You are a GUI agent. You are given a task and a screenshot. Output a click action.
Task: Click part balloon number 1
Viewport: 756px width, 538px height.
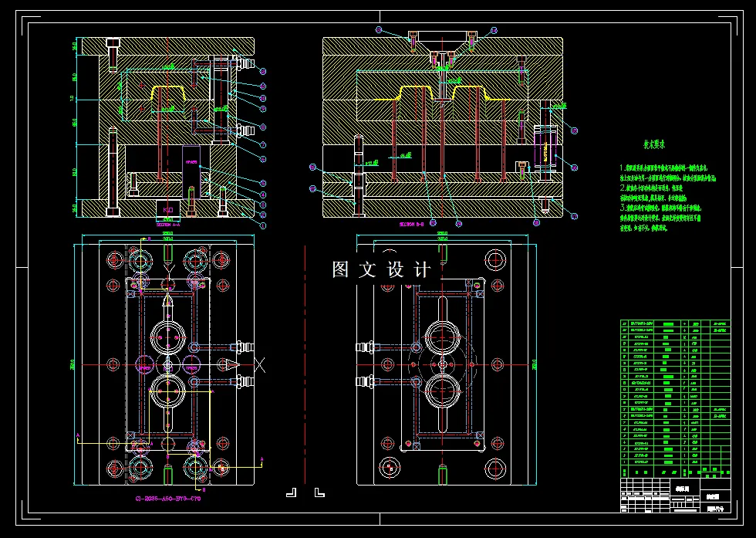[263, 225]
